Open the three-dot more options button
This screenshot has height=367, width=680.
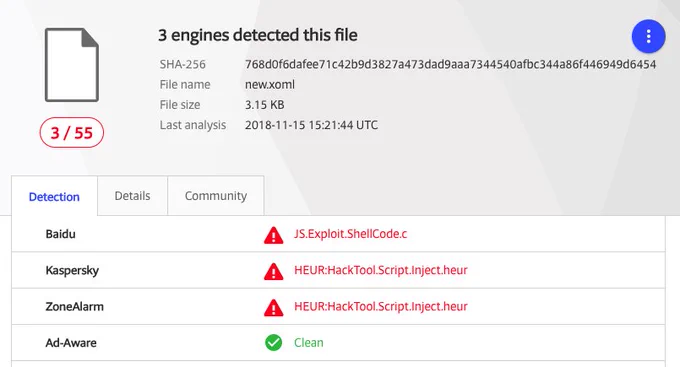[648, 36]
